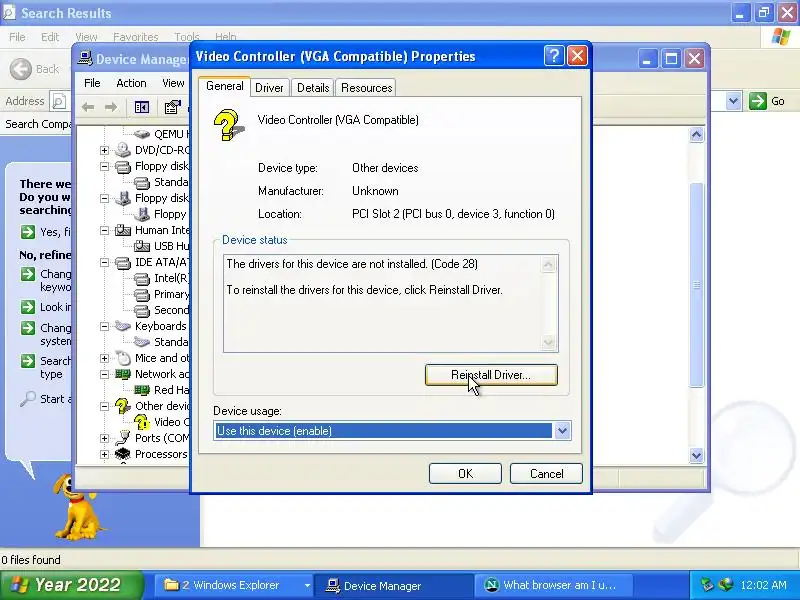Collapse the Floppy disk drives node
This screenshot has height=600, width=800.
click(x=104, y=198)
